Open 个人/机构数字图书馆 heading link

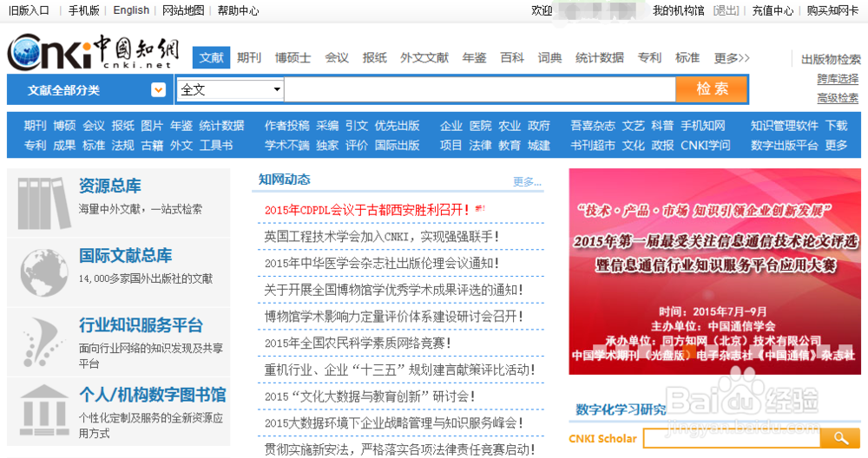[152, 395]
